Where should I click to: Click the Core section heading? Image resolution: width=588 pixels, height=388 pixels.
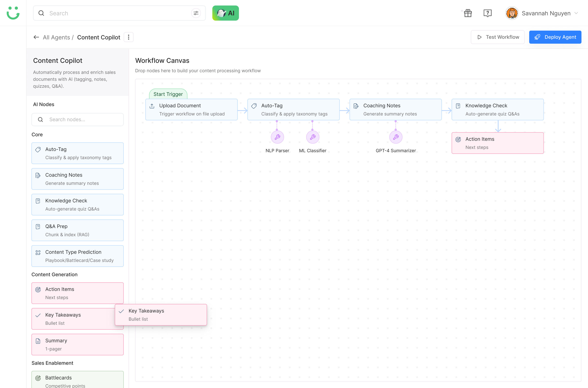37,135
